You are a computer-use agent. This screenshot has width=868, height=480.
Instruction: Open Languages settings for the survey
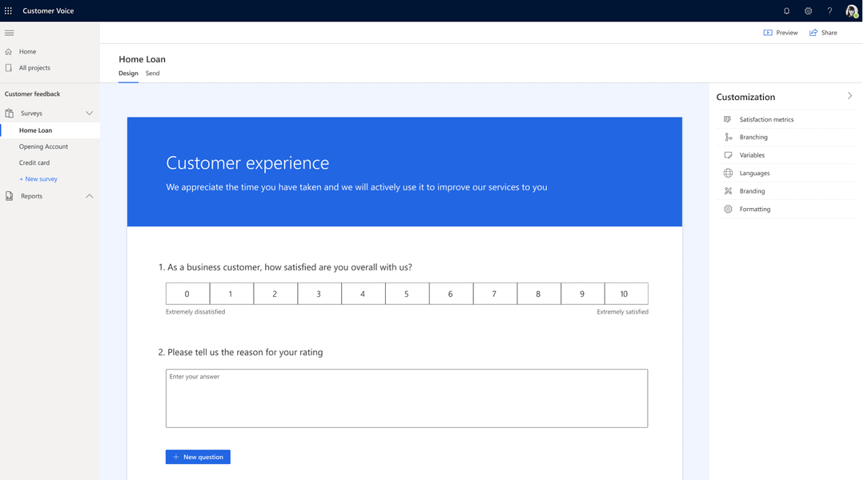point(753,173)
